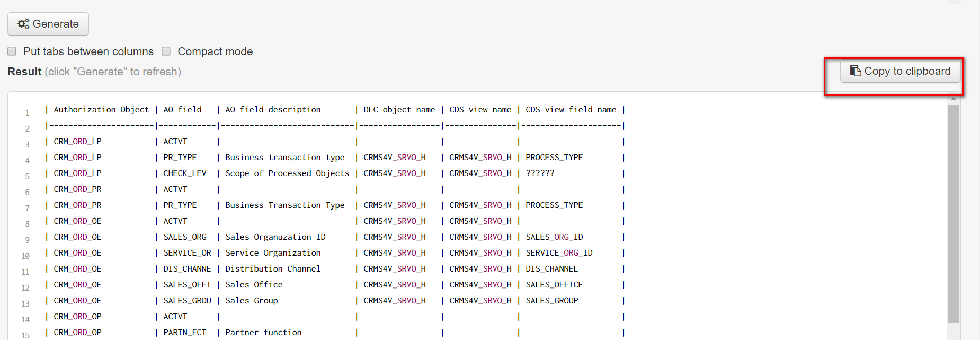Click 'SALES_ORG_ID' field name
The image size is (980, 340).
point(554,237)
